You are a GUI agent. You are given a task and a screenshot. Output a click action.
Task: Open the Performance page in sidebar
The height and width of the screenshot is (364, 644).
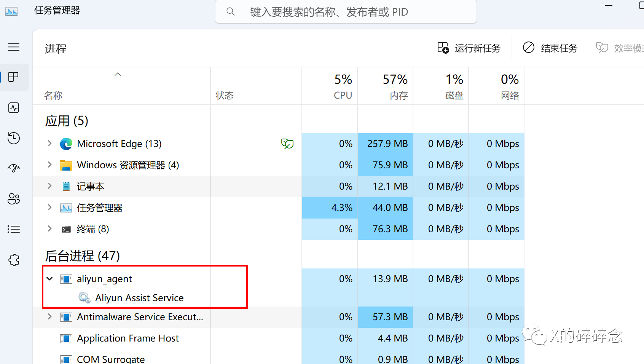coord(14,108)
